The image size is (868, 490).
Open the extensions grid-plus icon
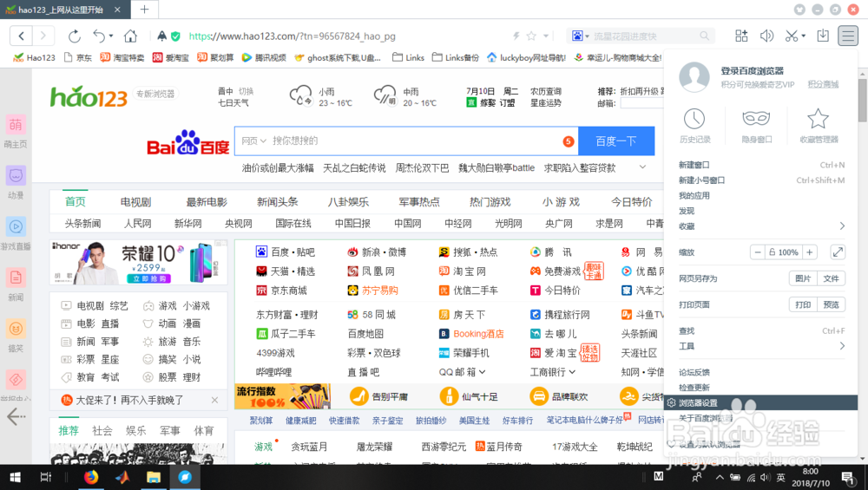click(741, 36)
